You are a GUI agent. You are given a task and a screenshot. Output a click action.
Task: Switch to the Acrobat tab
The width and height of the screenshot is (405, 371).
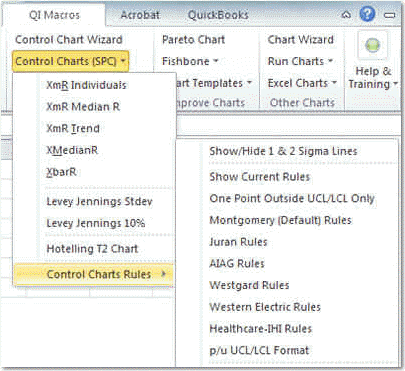(140, 15)
